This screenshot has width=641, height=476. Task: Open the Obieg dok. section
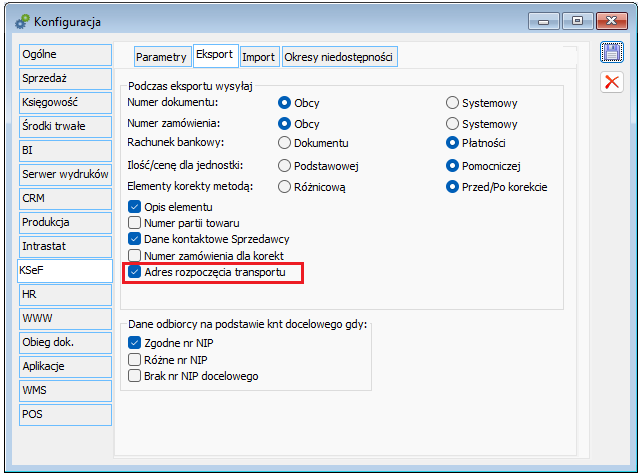65,343
